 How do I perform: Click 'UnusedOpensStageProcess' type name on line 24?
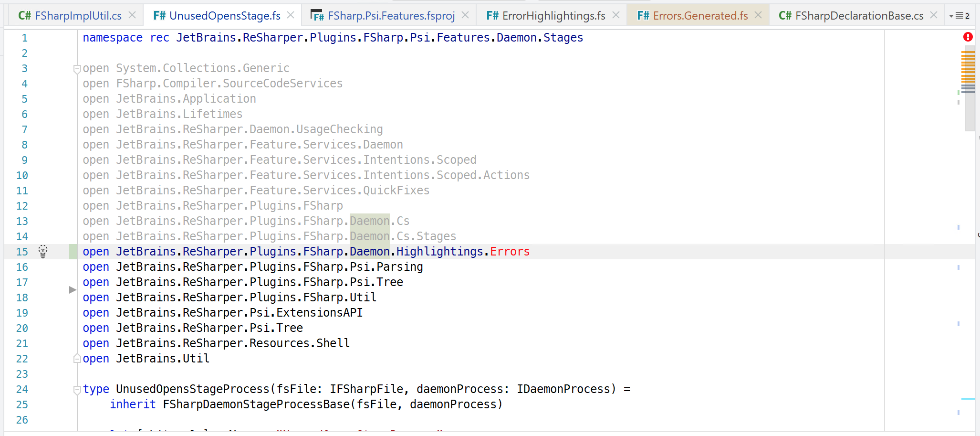(193, 389)
